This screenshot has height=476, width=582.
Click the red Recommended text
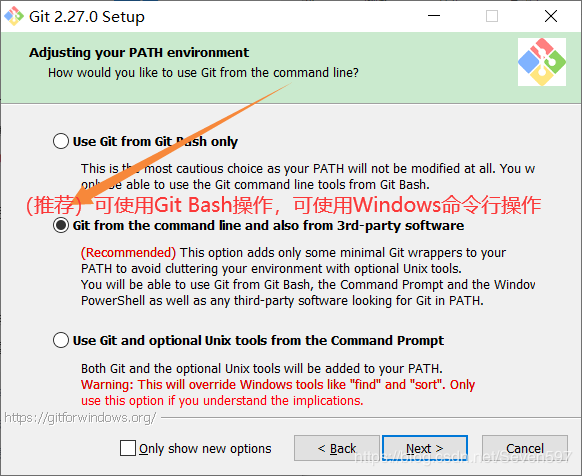[128, 252]
